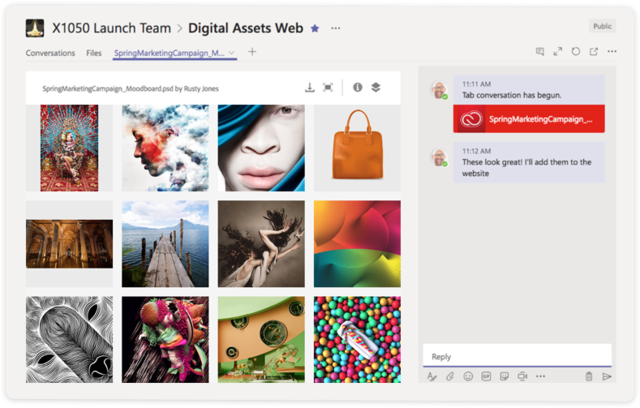Expand the tab to full screen
The height and width of the screenshot is (408, 640).
(x=558, y=51)
